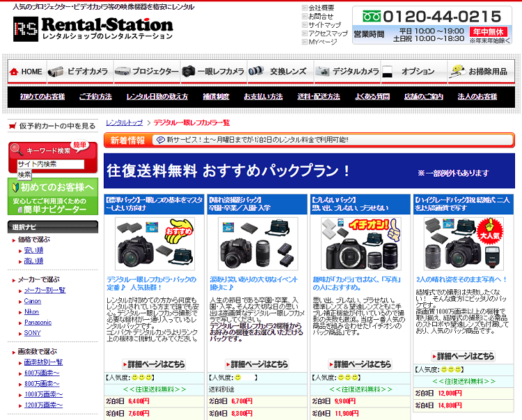Screen dimensions: 522x420
Task: Open the MYページ link
Action: (x=323, y=42)
